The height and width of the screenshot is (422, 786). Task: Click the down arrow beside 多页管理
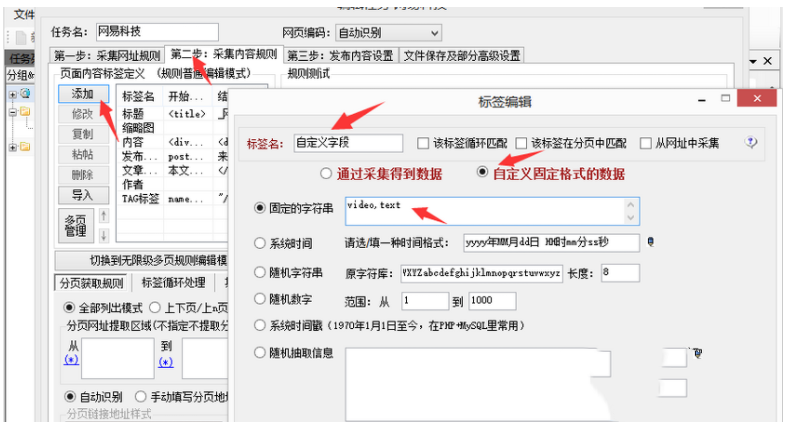click(102, 235)
